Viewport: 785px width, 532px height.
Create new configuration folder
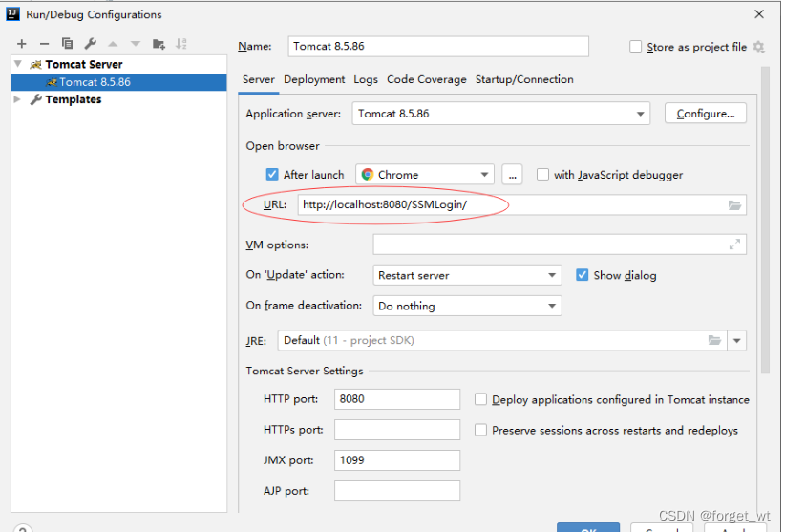[159, 44]
